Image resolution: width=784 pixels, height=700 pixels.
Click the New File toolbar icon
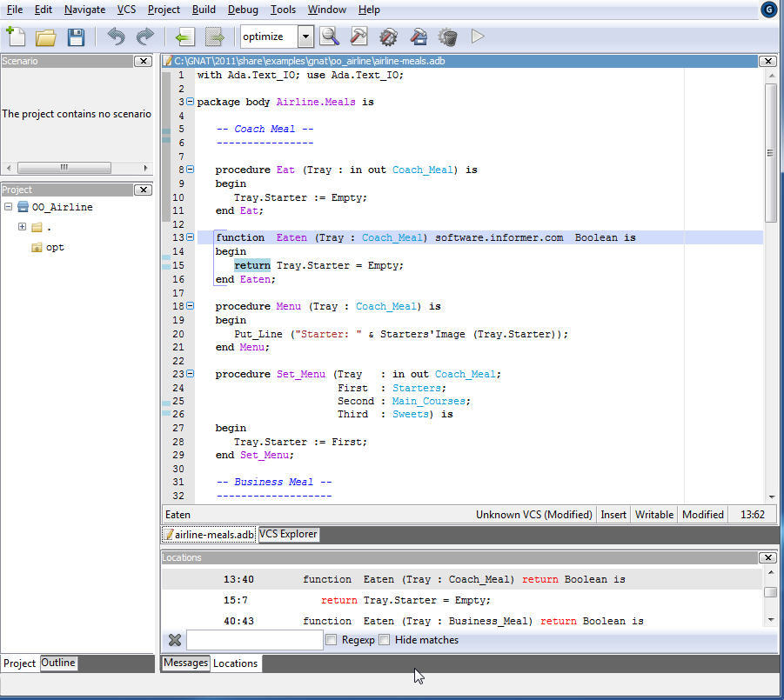click(16, 37)
